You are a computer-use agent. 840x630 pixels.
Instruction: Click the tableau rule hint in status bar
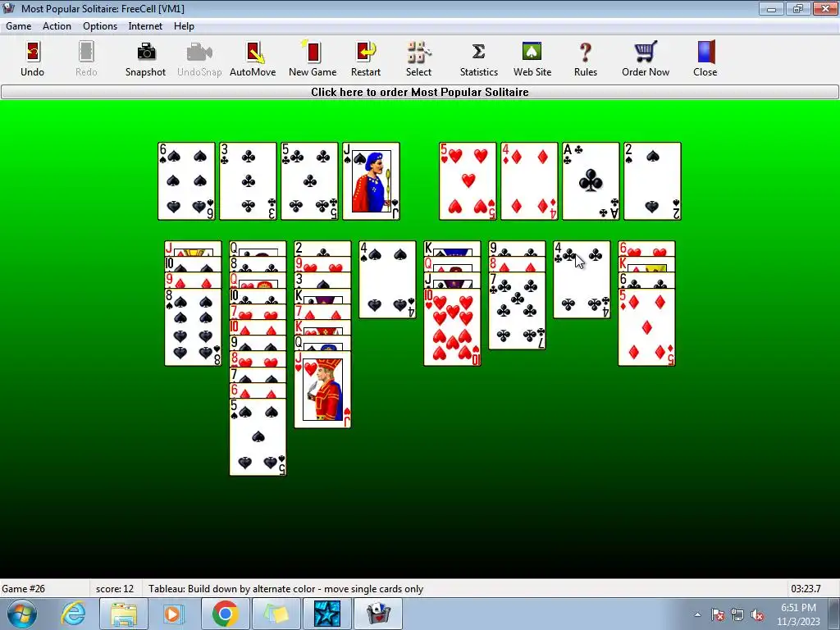[x=286, y=589]
